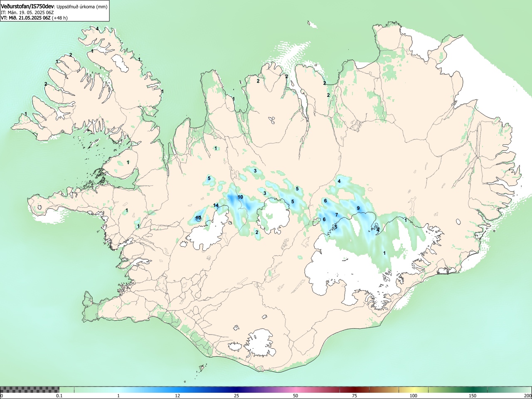Click the legend tick label 75

[x=354, y=396]
